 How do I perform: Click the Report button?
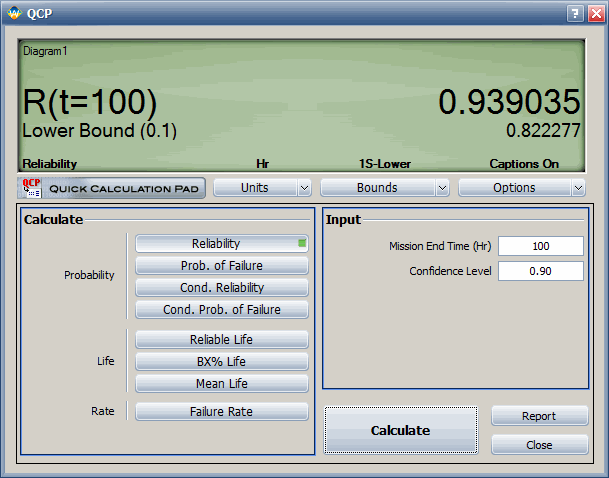click(539, 416)
